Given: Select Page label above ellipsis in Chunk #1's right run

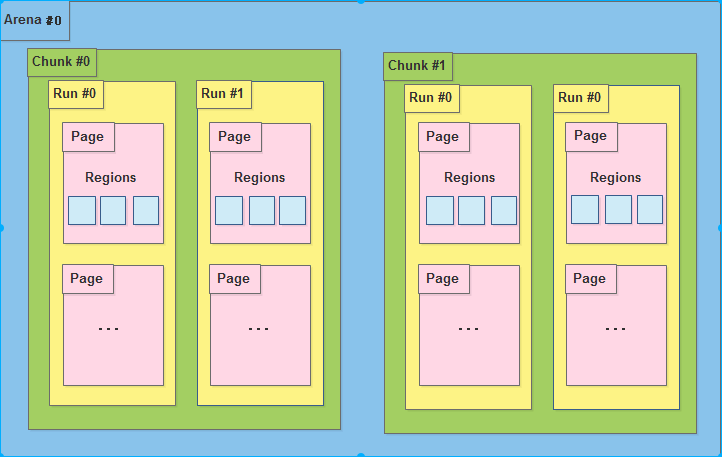Looking at the screenshot, I should click(591, 279).
